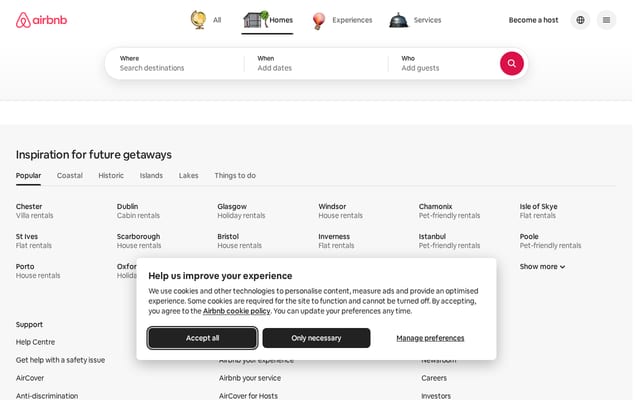The image size is (640, 400).
Task: Switch to the Things to do tab
Action: point(235,176)
